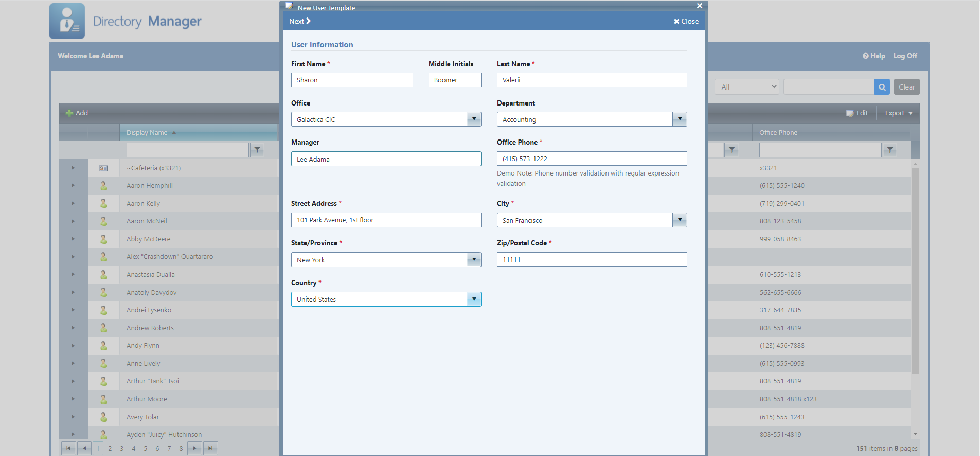This screenshot has height=456, width=980.
Task: Click the Last Name input field
Action: click(592, 80)
